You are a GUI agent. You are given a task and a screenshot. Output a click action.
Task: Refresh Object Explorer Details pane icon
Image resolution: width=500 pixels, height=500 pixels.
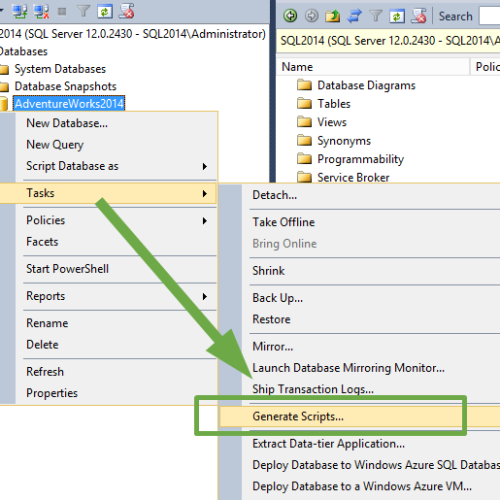(x=397, y=16)
